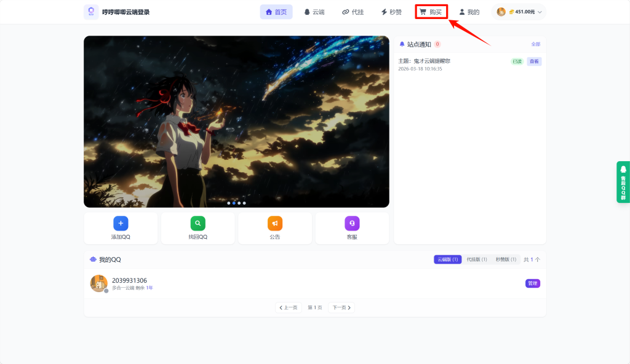Open 全部 notifications link
The width and height of the screenshot is (630, 364).
tap(536, 44)
